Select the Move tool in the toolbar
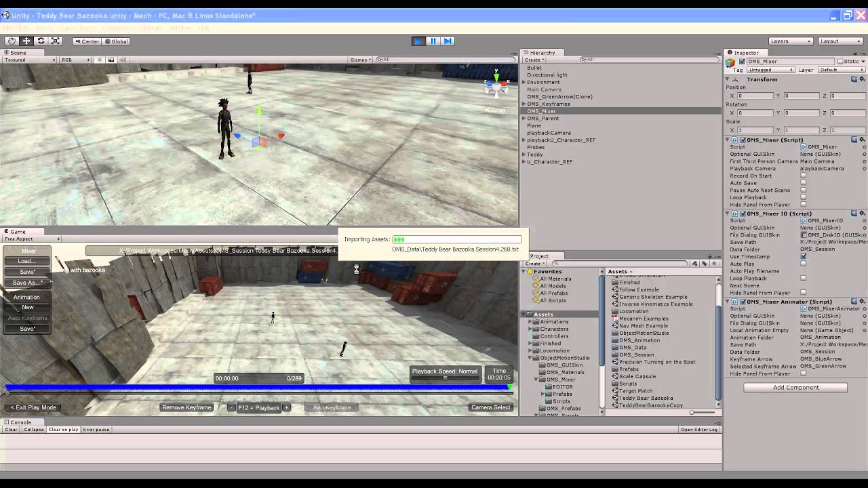The width and height of the screenshot is (868, 488). (x=26, y=41)
